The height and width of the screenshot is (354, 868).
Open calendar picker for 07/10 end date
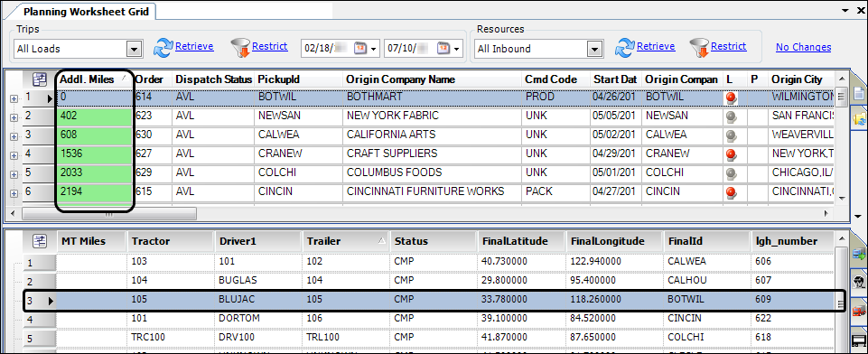pos(443,48)
